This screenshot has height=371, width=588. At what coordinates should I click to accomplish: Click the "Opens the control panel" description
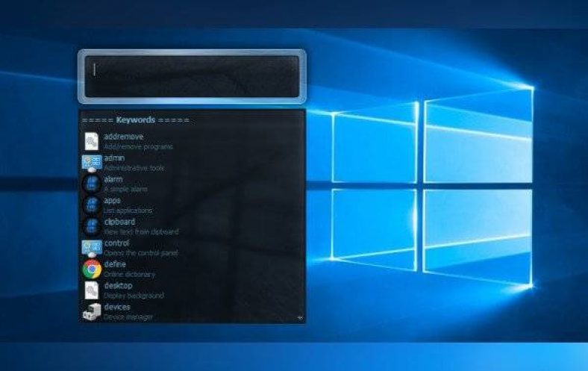[x=140, y=253]
